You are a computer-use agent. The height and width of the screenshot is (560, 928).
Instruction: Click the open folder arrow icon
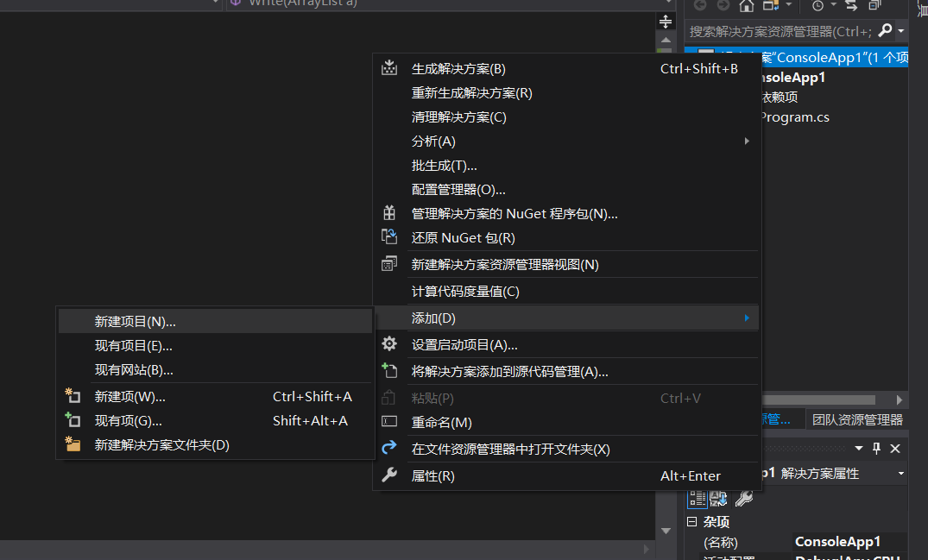[x=388, y=448]
